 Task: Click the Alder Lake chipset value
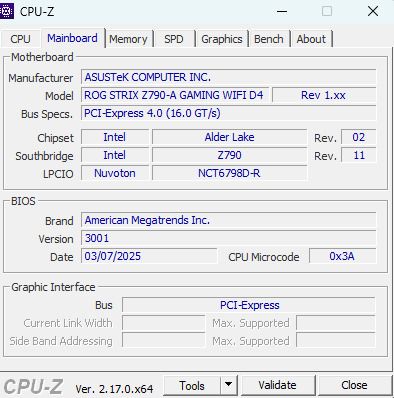click(229, 137)
